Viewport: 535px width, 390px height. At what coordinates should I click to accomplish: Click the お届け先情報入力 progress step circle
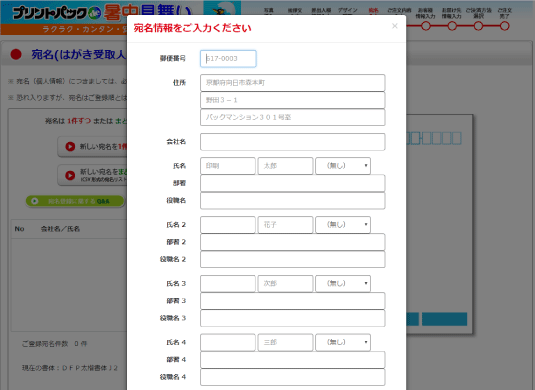click(452, 26)
